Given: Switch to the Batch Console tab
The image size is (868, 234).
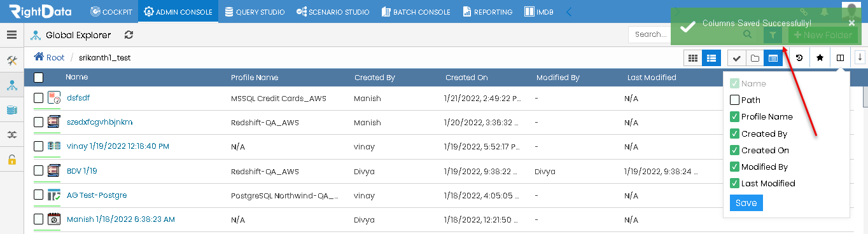Looking at the screenshot, I should (416, 11).
